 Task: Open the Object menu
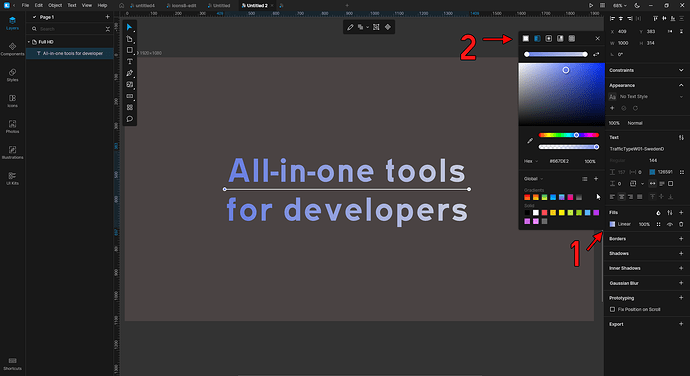[x=55, y=5]
